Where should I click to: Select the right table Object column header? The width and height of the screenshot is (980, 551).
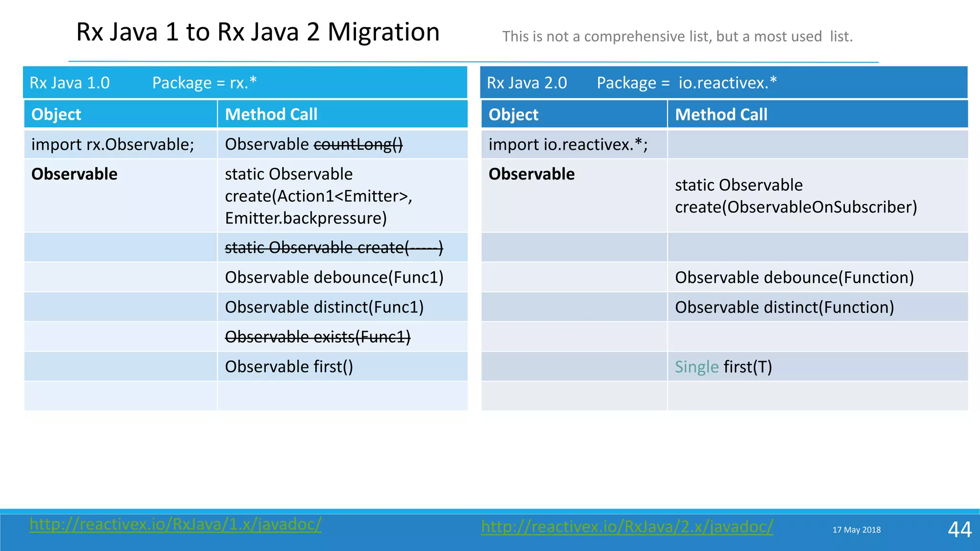pyautogui.click(x=574, y=115)
